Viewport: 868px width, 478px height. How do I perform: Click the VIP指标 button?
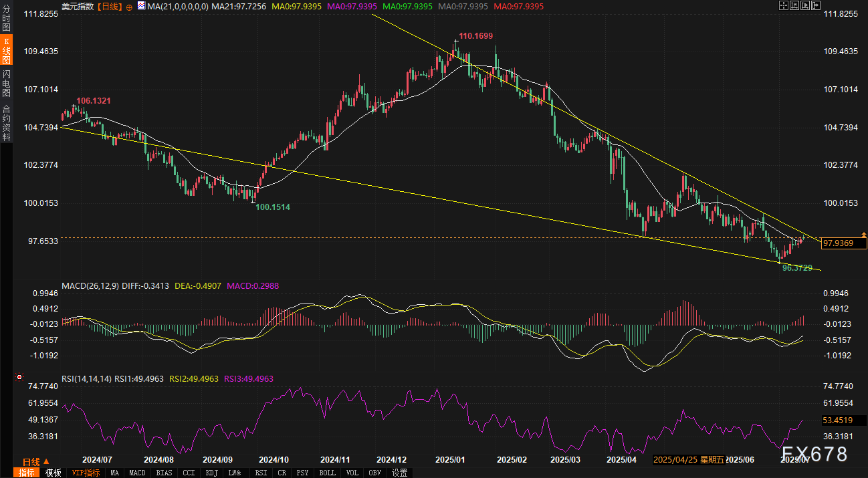tap(86, 473)
